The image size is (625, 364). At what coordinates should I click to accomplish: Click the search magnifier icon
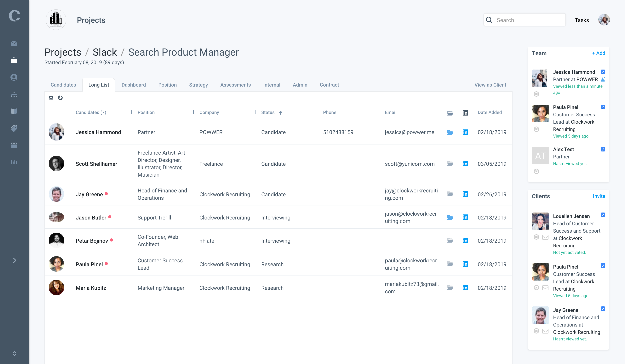click(x=489, y=20)
